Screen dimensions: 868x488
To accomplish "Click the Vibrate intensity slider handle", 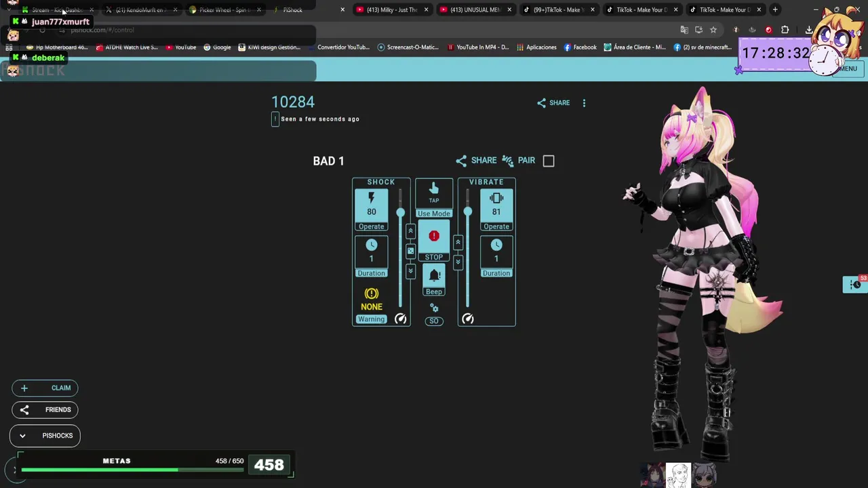I will 468,212.
